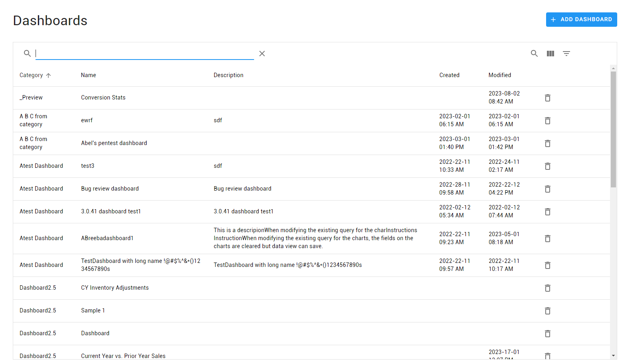Select Created date 2023-03-01 01:40 PM
Image resolution: width=620 pixels, height=364 pixels.
click(455, 143)
